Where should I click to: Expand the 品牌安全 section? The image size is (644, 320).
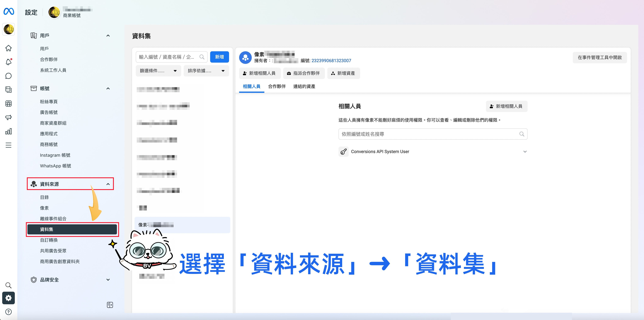[x=108, y=280]
